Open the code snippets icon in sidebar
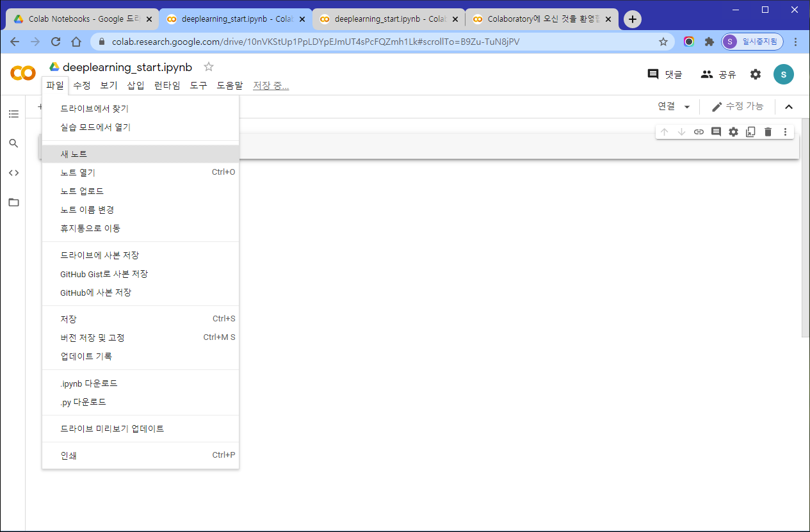 pyautogui.click(x=13, y=173)
